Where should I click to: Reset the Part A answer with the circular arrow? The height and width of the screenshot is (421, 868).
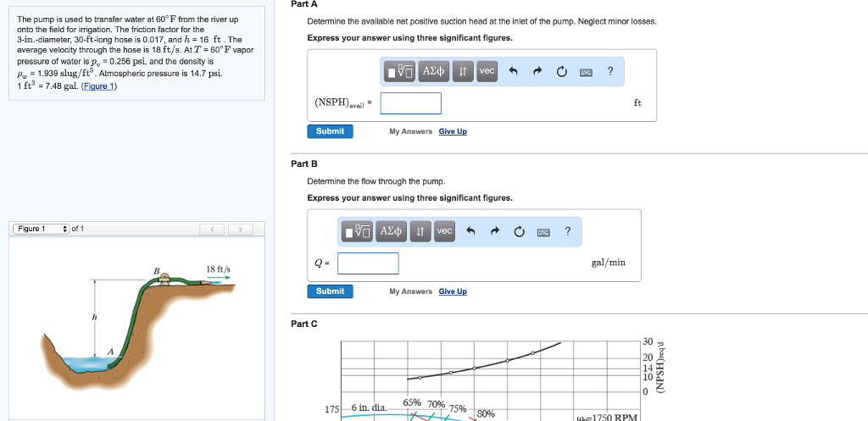pos(561,71)
